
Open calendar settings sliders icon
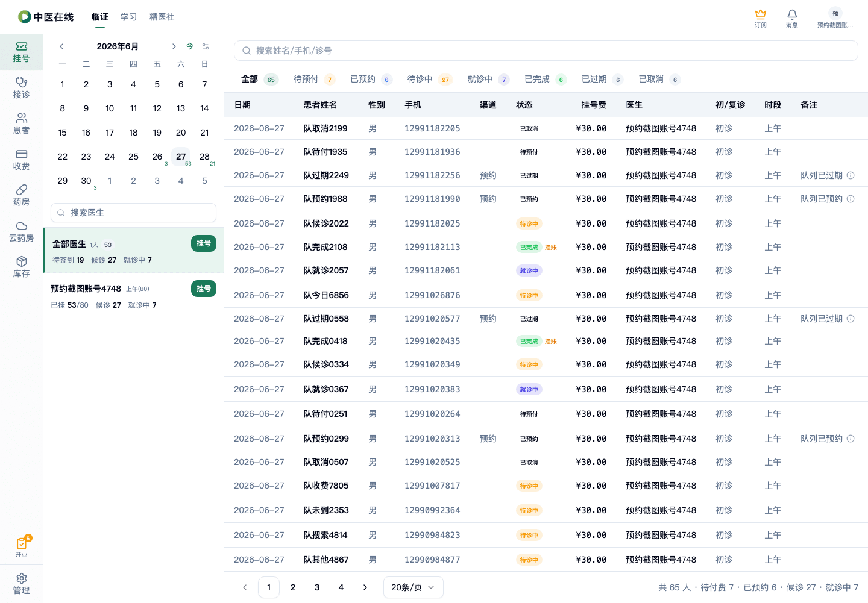pos(206,46)
